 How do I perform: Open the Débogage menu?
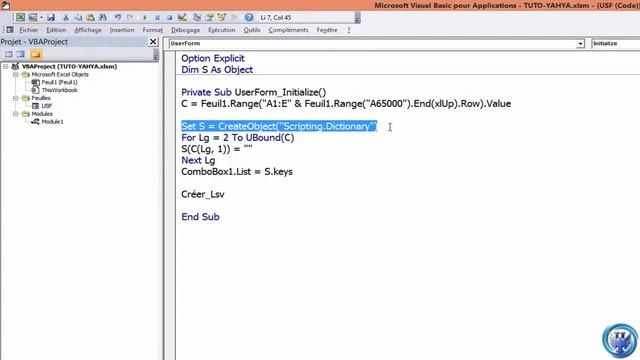[185, 30]
